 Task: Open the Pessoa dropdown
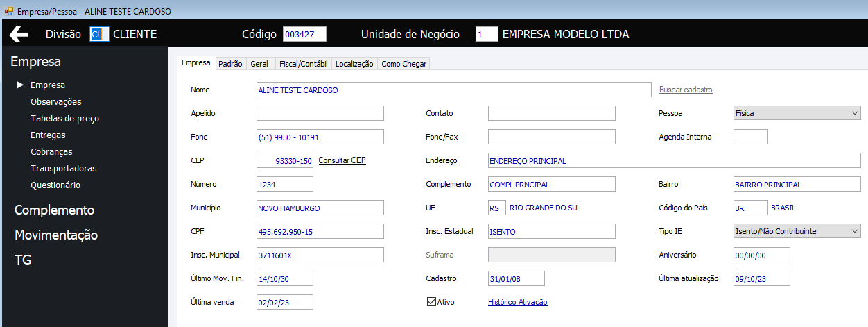coord(797,113)
